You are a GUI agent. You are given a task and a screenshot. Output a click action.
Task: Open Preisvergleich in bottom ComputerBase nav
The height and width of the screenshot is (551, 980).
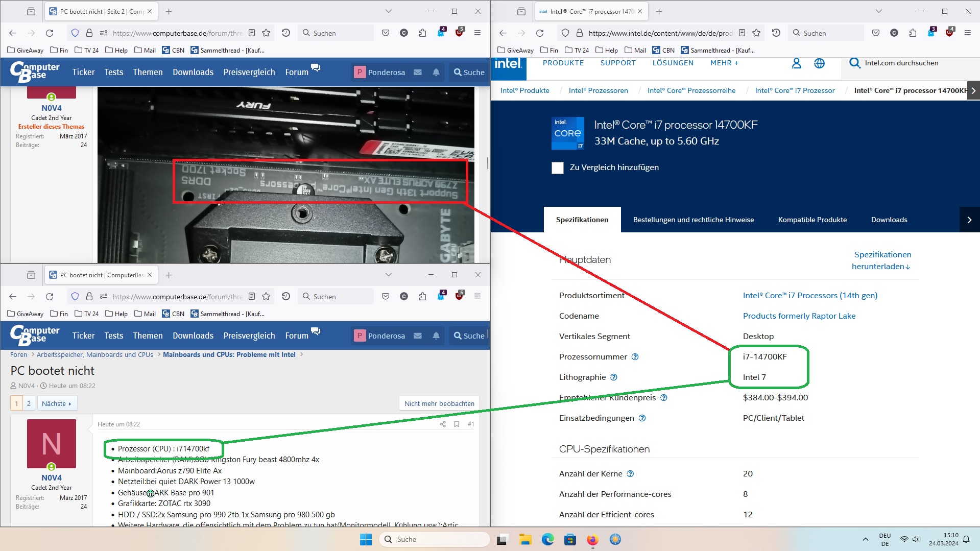click(249, 336)
